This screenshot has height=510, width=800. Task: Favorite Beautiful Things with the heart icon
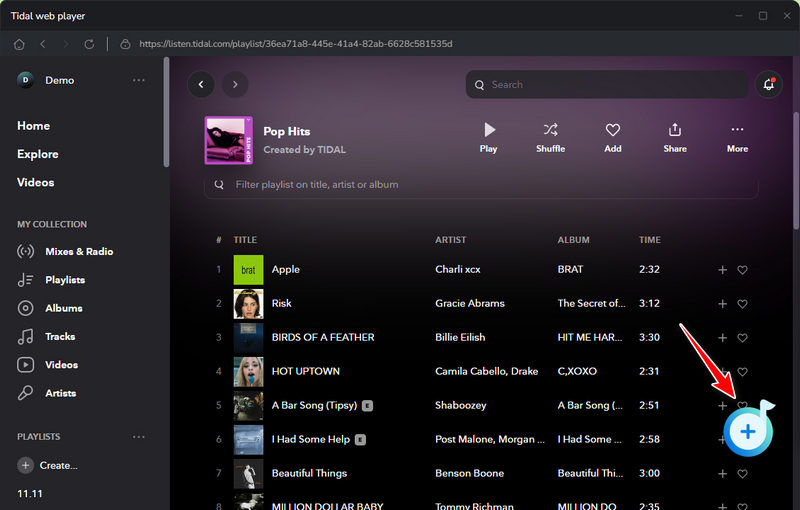tap(742, 474)
